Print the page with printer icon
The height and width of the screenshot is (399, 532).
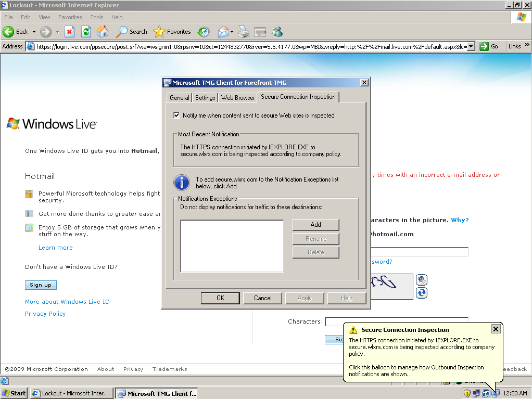(244, 32)
